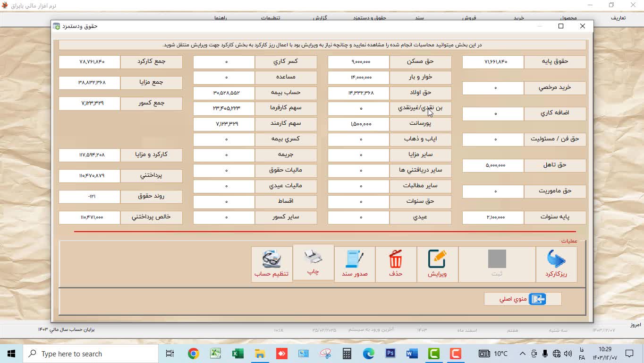The height and width of the screenshot is (363, 644).
Task: Click the جمع کارکرد value field
Action: pyautogui.click(x=89, y=62)
